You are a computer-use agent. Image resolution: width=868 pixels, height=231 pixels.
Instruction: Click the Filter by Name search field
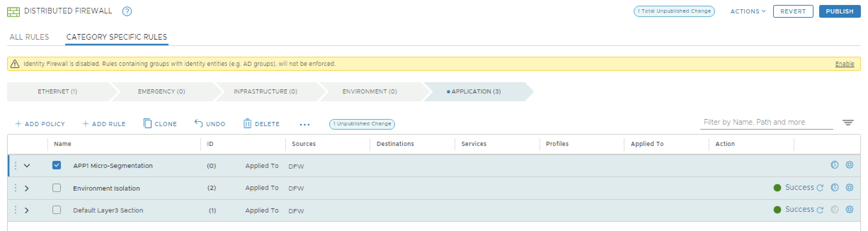point(766,122)
